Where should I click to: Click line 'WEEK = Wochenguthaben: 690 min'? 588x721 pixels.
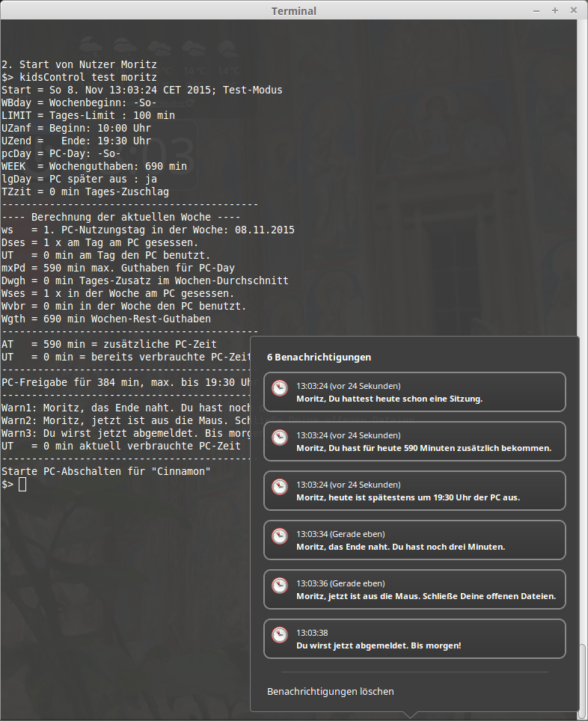pyautogui.click(x=94, y=167)
